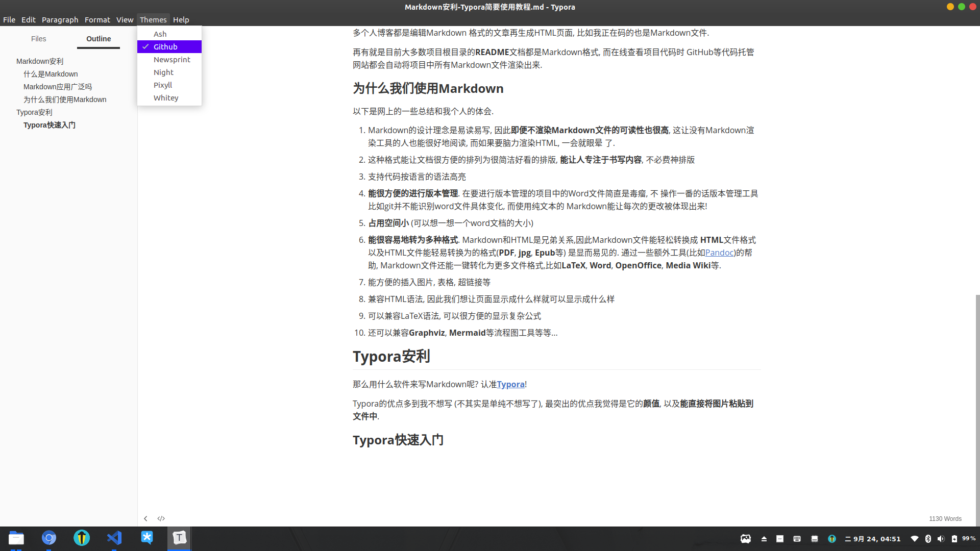
Task: Jump to Markdown应用广泛吗 outline heading
Action: pyautogui.click(x=58, y=87)
